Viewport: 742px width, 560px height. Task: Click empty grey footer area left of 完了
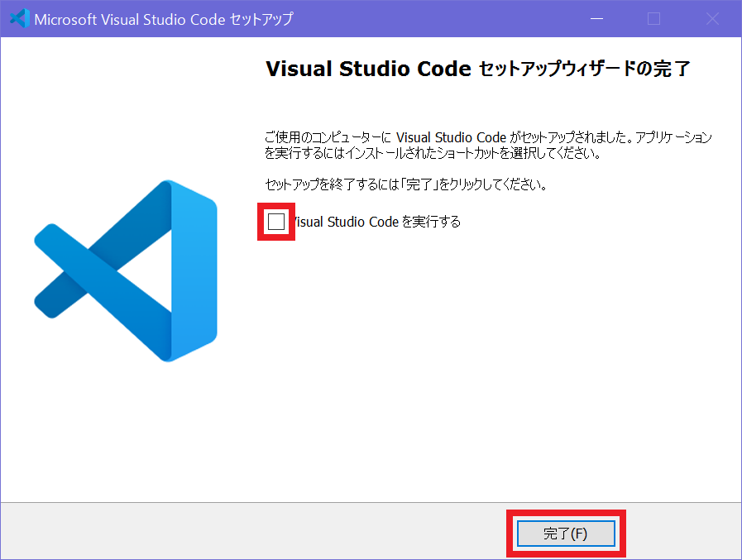[x=248, y=533]
